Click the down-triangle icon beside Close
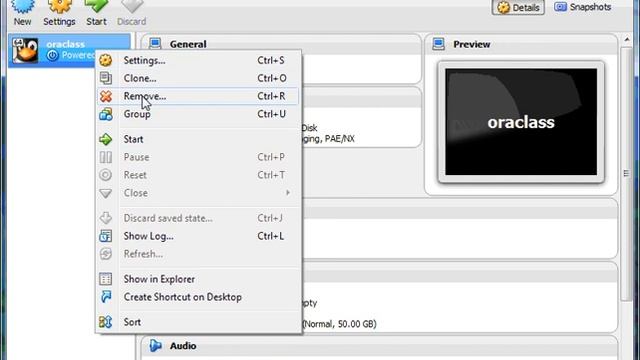Viewport: 640px width, 360px height. [x=106, y=193]
